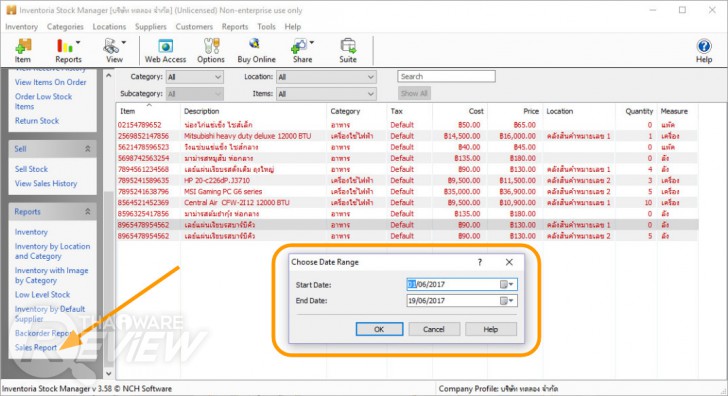The image size is (728, 396).
Task: Open the Items filter dropdown
Action: pos(326,94)
